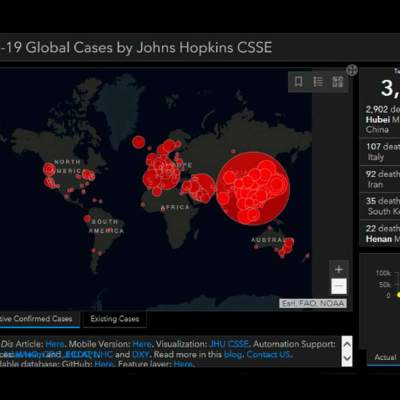
Task: Click the 'Global Cases by Johns Hopkins CSSE' title
Action: (149, 48)
